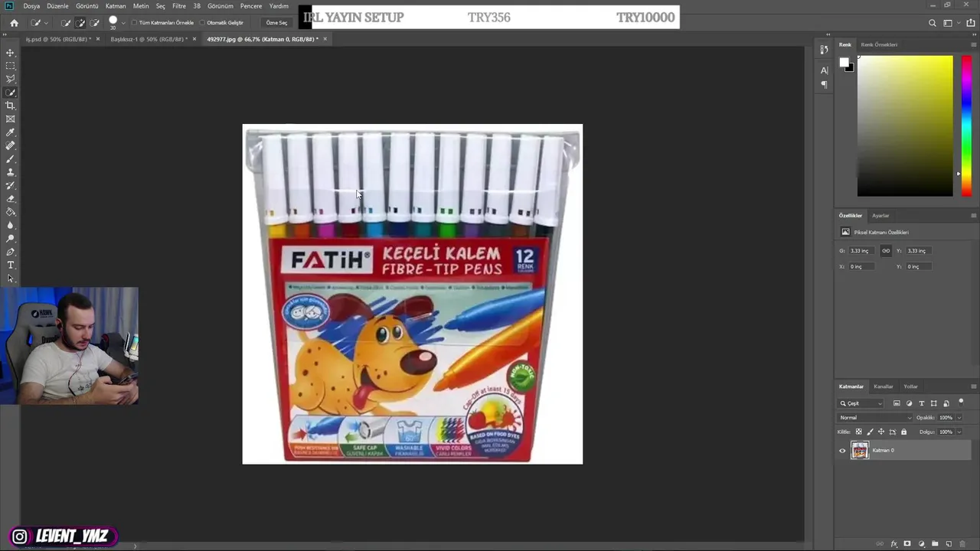The width and height of the screenshot is (980, 551).
Task: Pick a color in the color field
Action: [x=905, y=126]
